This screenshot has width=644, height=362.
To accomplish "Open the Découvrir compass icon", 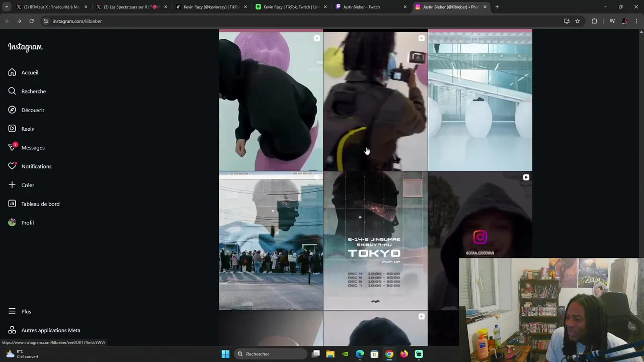I will pos(12,110).
